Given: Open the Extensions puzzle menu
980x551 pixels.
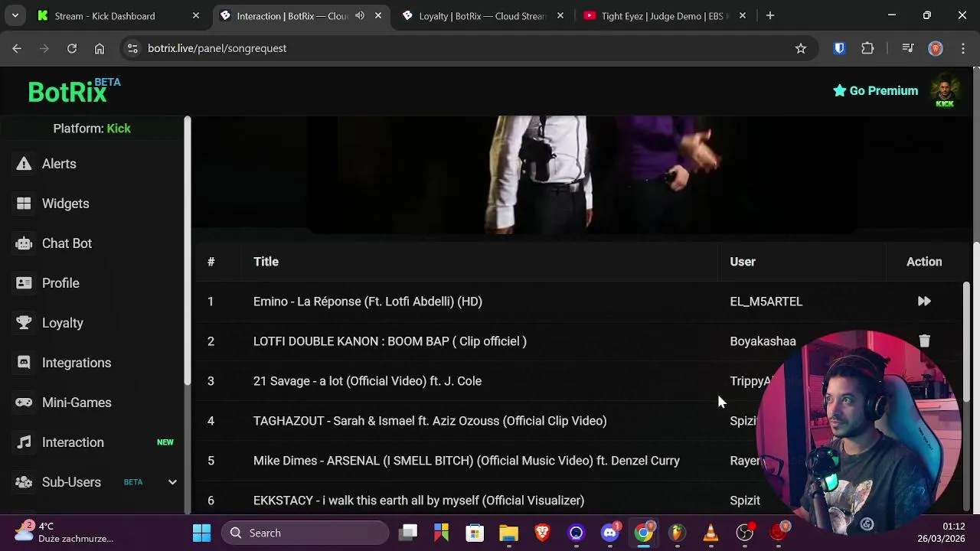Looking at the screenshot, I should (867, 48).
